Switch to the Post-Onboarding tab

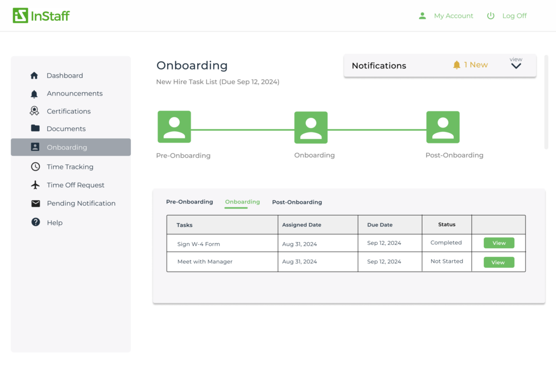click(297, 203)
